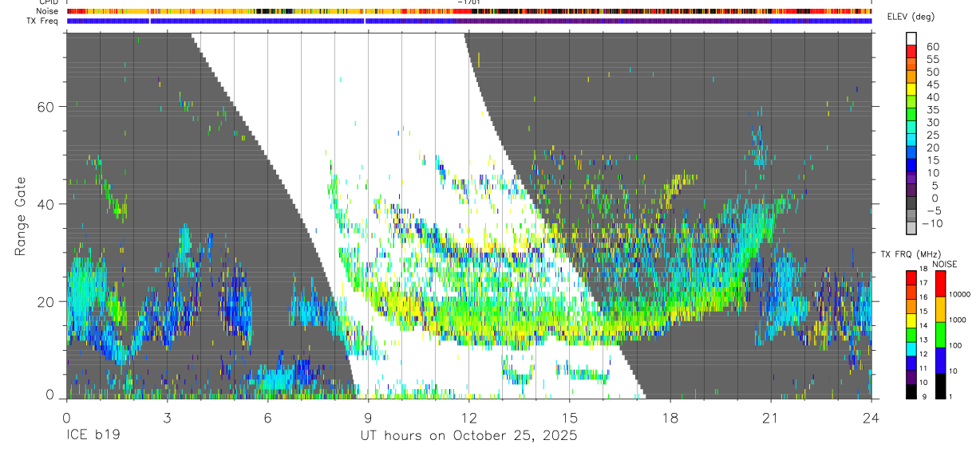Click the '18' hour tick label on x-axis
The height and width of the screenshot is (452, 980).
click(670, 418)
